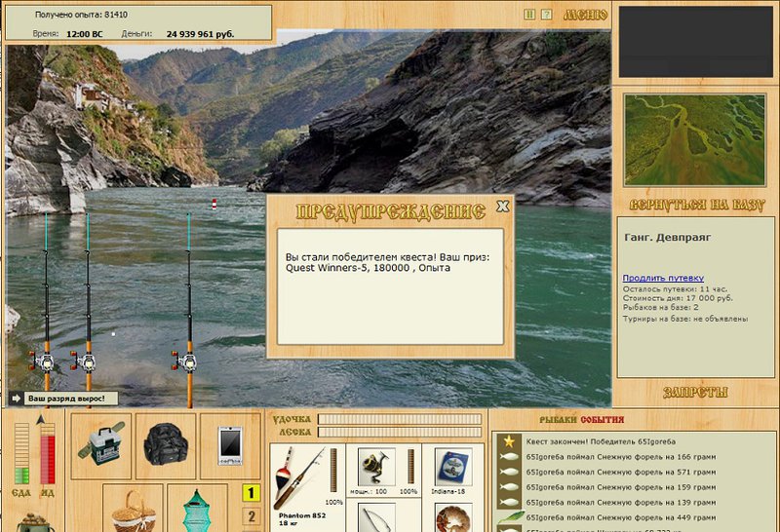Click the red float bobber on the water

click(214, 204)
